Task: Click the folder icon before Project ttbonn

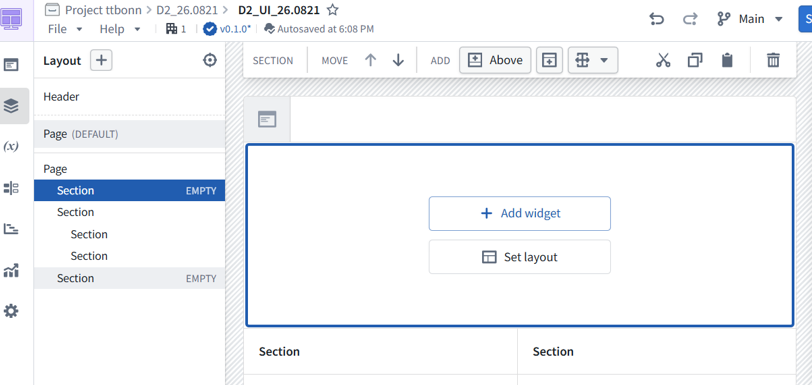Action: [x=52, y=9]
